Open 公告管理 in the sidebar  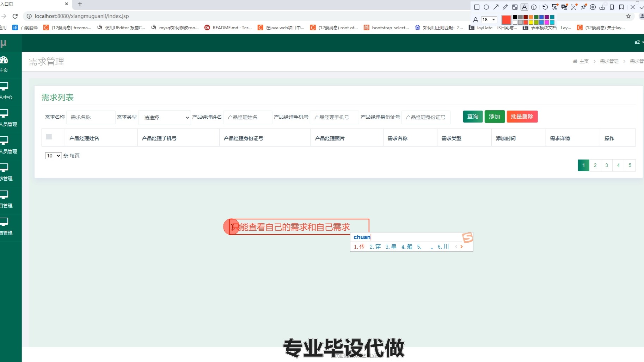6,226
